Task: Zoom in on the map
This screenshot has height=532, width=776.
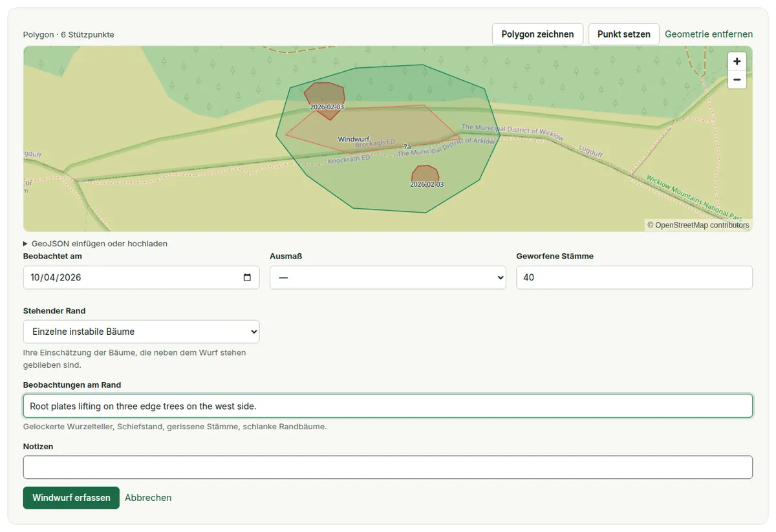Action: point(737,61)
